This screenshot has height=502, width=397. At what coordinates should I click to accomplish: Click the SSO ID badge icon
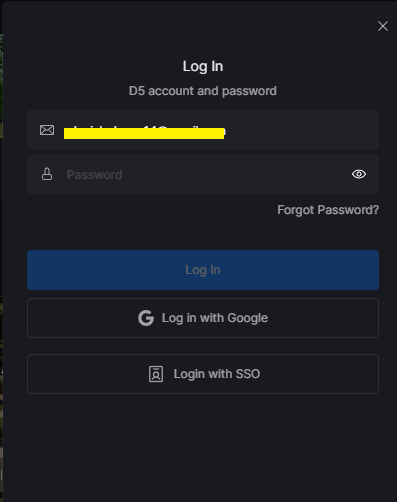click(156, 374)
